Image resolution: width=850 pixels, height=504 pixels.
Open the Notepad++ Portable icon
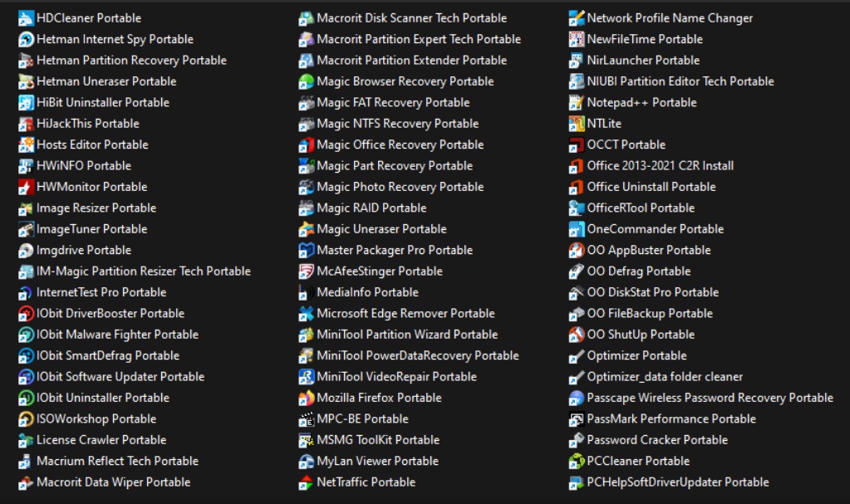(x=576, y=103)
